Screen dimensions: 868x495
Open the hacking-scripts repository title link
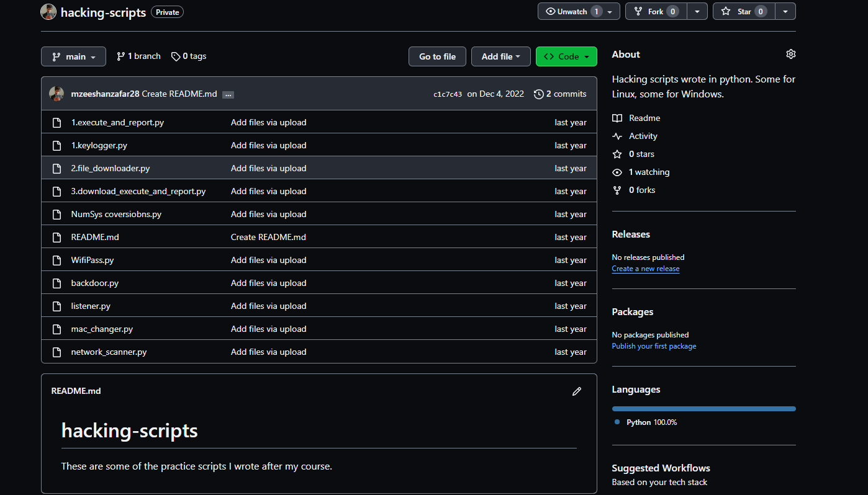point(104,12)
